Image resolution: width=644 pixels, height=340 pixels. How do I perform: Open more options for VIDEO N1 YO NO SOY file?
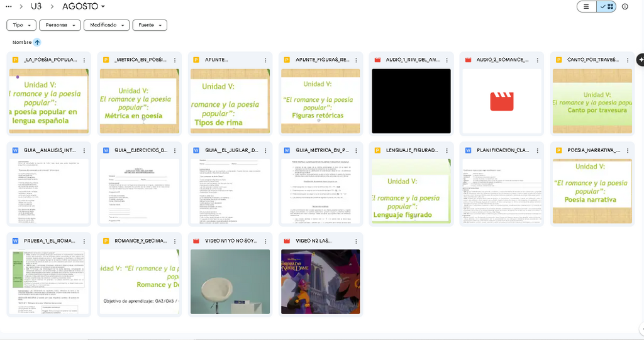click(x=266, y=241)
